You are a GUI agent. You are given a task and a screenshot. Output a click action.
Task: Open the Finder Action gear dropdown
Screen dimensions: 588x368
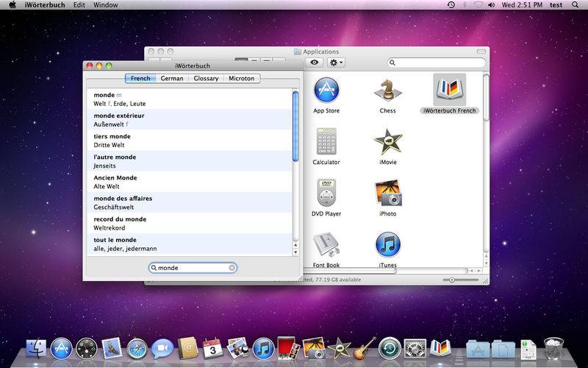336,63
